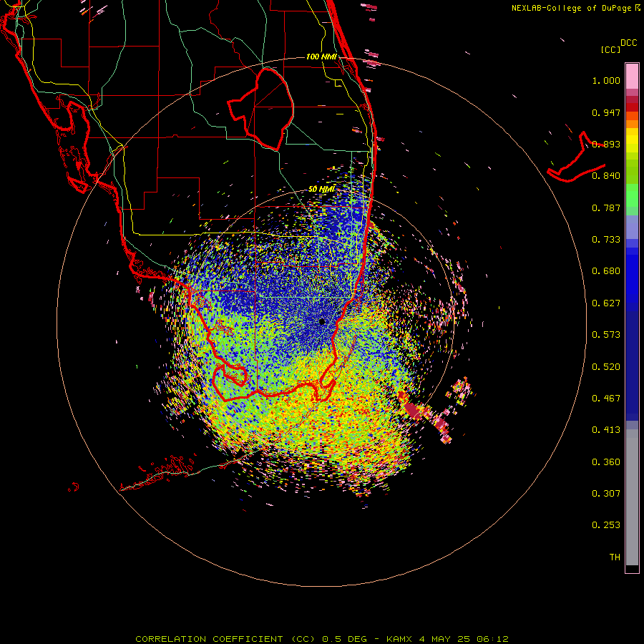The image size is (644, 644).
Task: Click the red lake outline north of radar
Action: [260, 109]
